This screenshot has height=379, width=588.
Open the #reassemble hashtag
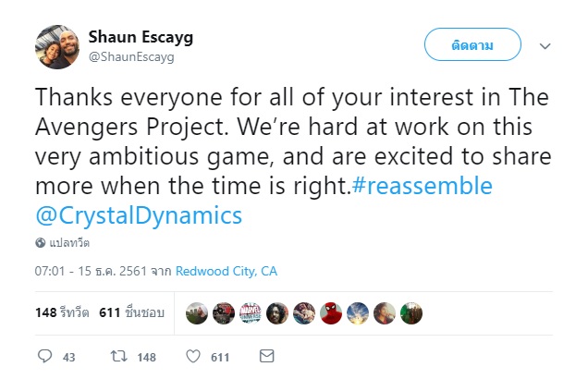422,186
